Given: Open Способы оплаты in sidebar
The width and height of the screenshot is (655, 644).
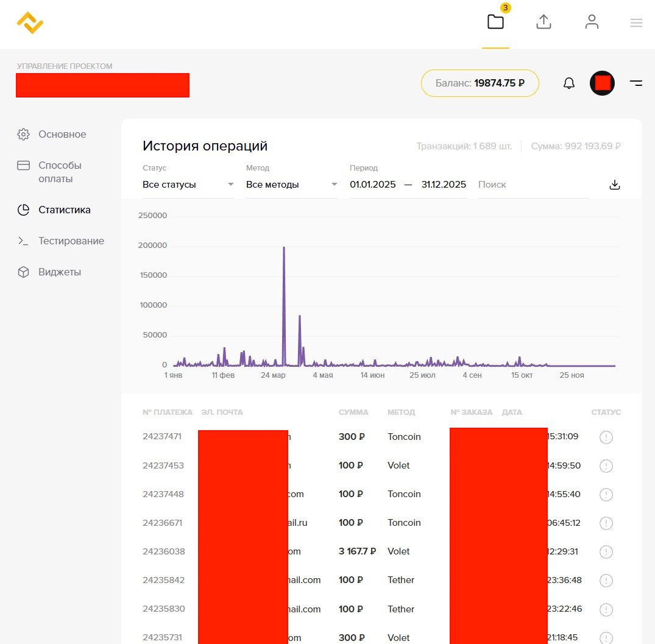Looking at the screenshot, I should pos(60,172).
